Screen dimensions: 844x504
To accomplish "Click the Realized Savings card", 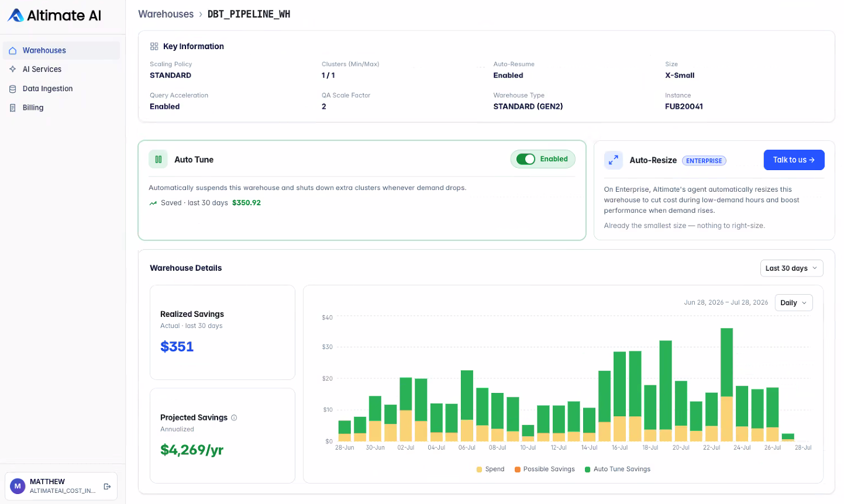I will tap(222, 332).
